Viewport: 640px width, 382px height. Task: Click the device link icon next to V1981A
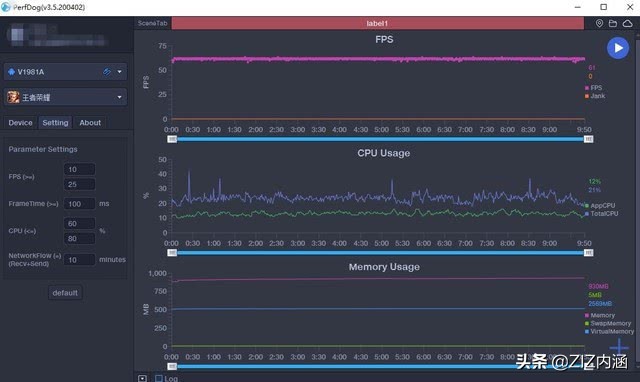(107, 72)
